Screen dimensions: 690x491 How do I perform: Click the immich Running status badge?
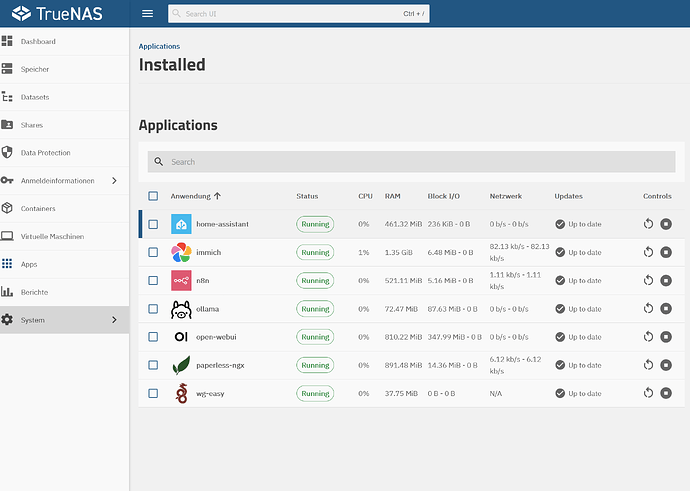[x=315, y=253]
